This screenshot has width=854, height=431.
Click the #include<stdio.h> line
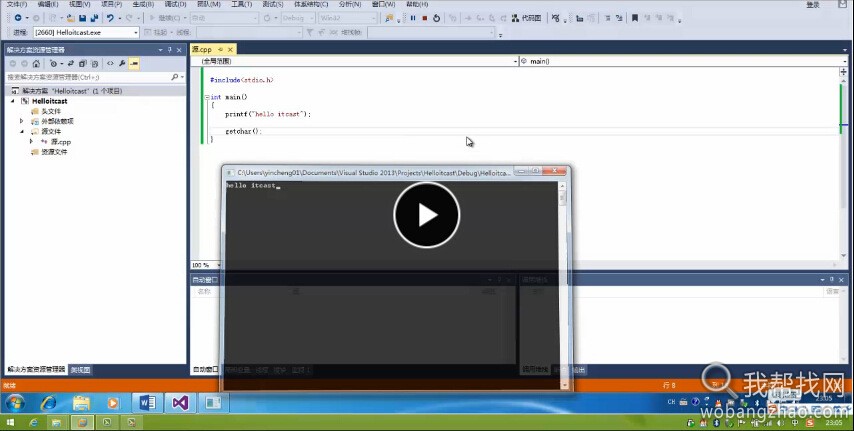coord(242,80)
